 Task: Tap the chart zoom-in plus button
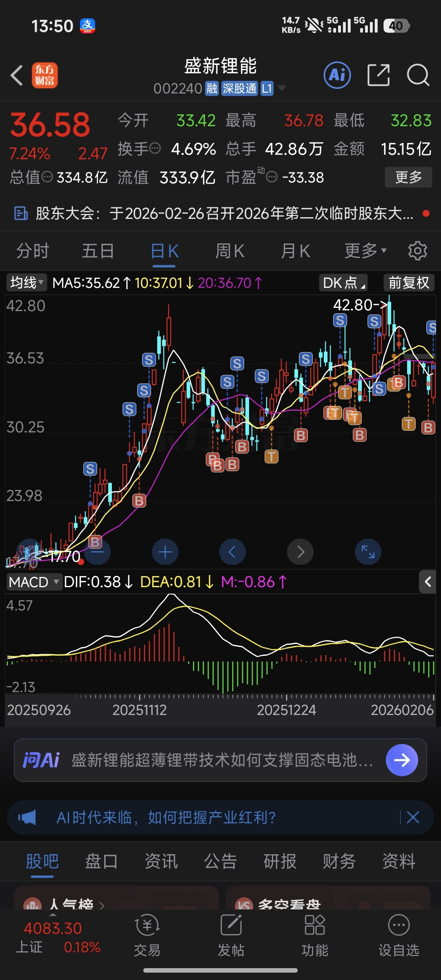tap(165, 552)
